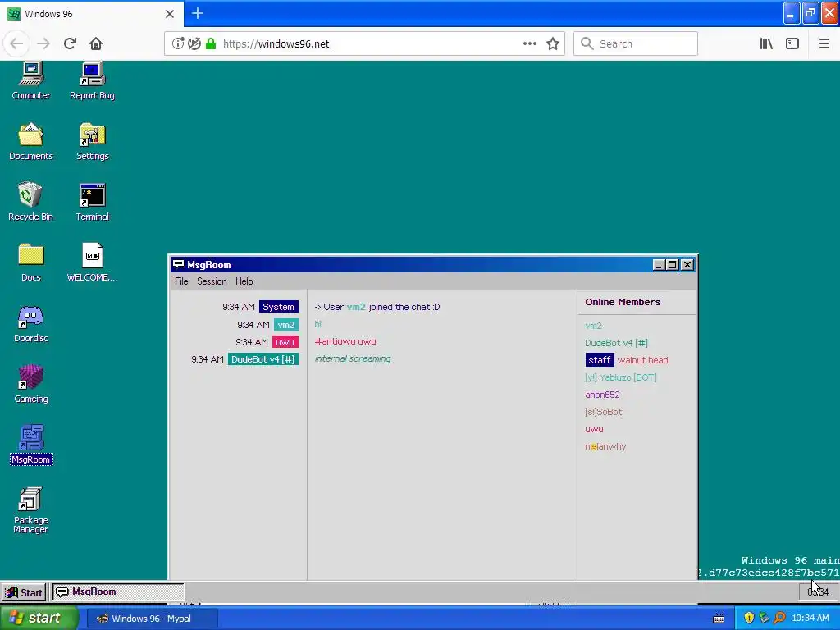Open the browser hamburger menu

click(x=824, y=43)
